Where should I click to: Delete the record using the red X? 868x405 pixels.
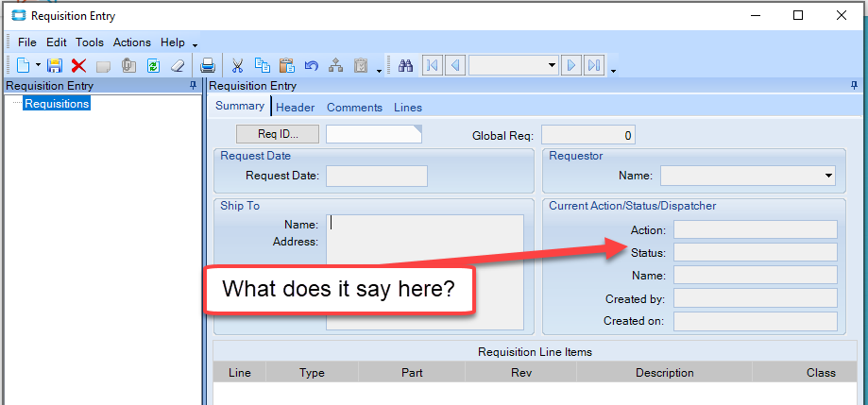(x=78, y=66)
